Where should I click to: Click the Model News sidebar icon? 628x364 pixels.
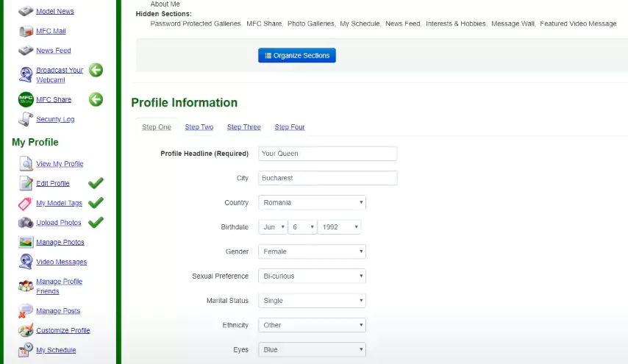click(26, 11)
